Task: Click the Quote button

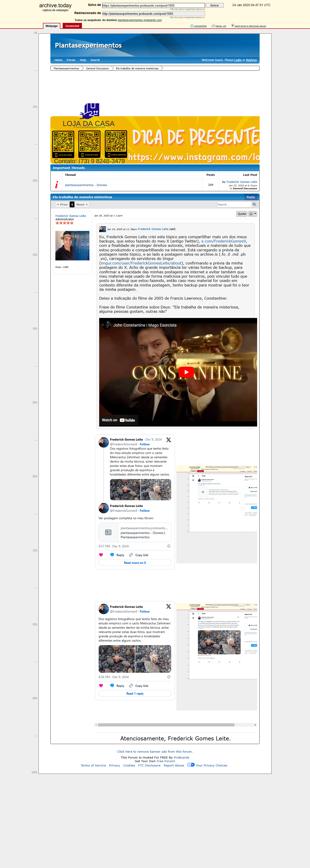Action: (x=242, y=214)
